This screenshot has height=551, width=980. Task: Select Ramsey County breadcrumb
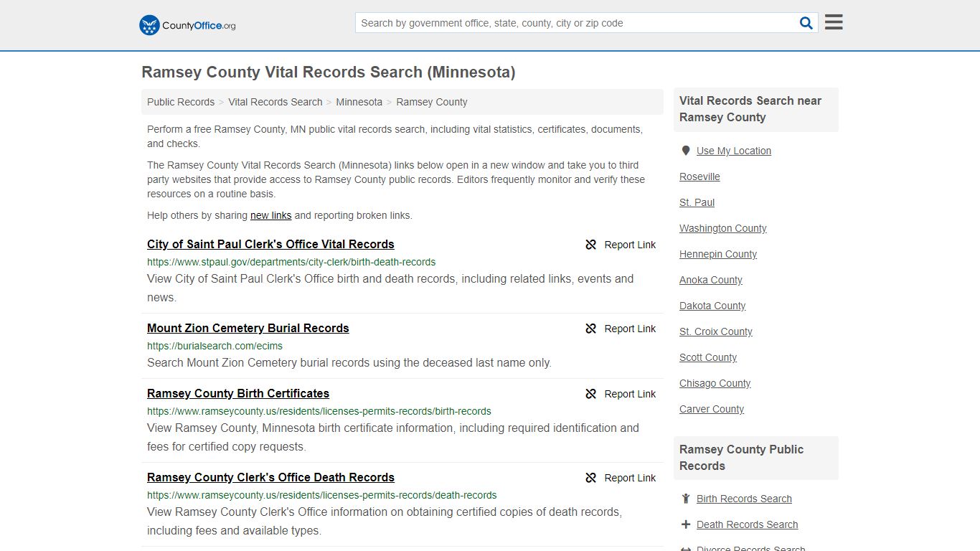click(432, 102)
